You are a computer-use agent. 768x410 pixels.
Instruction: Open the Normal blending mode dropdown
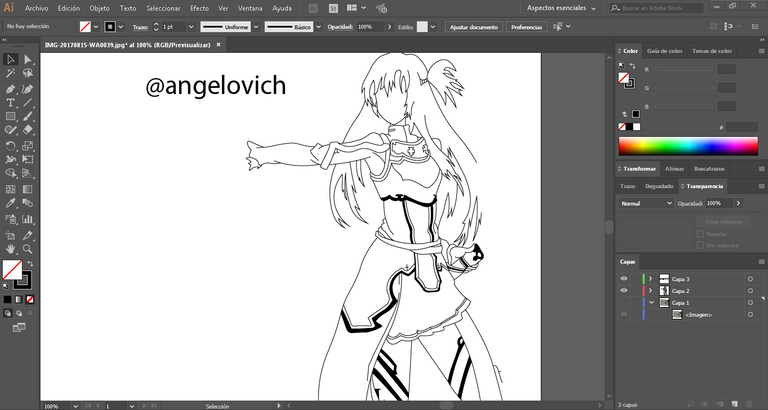646,203
